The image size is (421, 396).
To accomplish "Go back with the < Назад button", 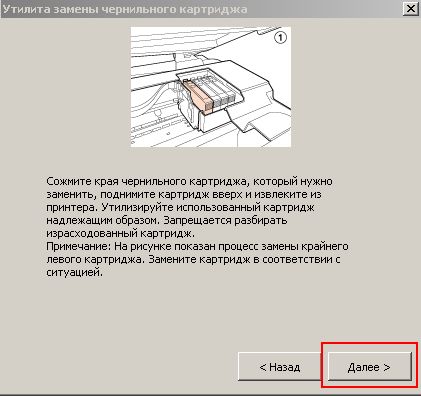I will pos(280,366).
